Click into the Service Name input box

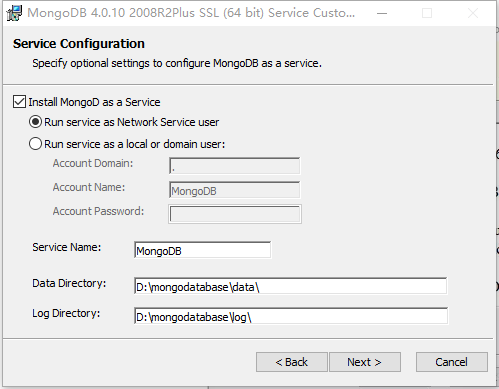point(203,250)
